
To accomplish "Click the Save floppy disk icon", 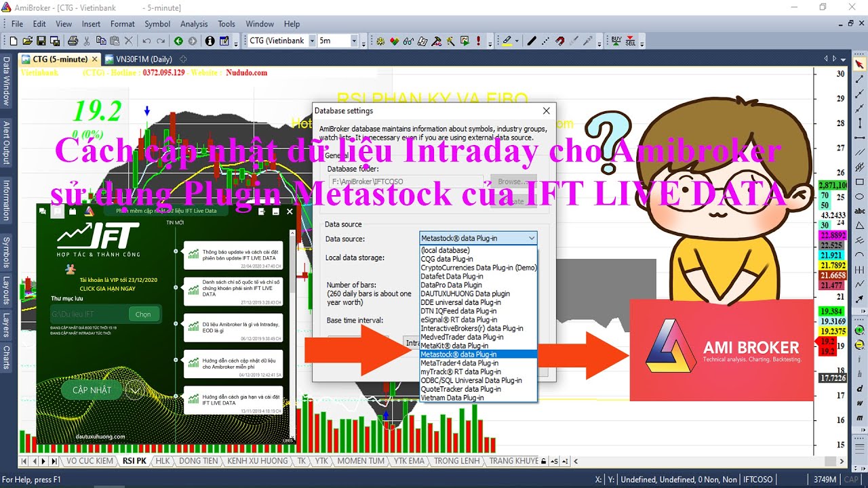I will click(x=41, y=41).
